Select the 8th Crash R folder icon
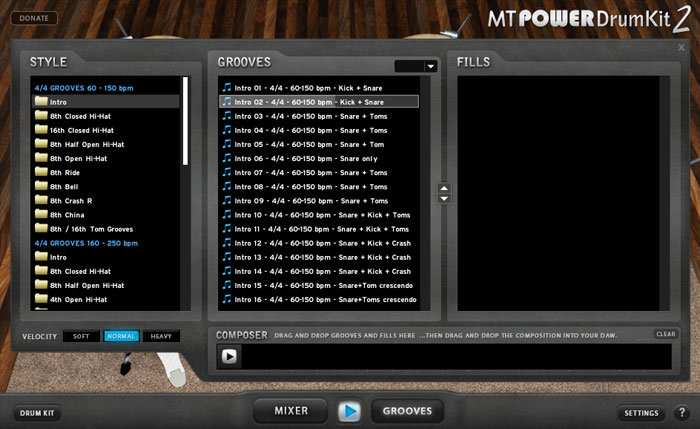 click(x=41, y=200)
